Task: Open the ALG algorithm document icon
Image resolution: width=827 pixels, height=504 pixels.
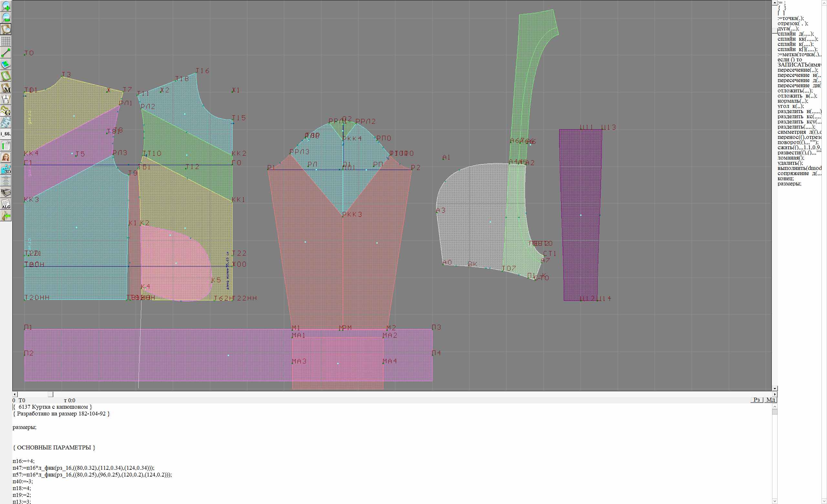Action: (x=6, y=204)
